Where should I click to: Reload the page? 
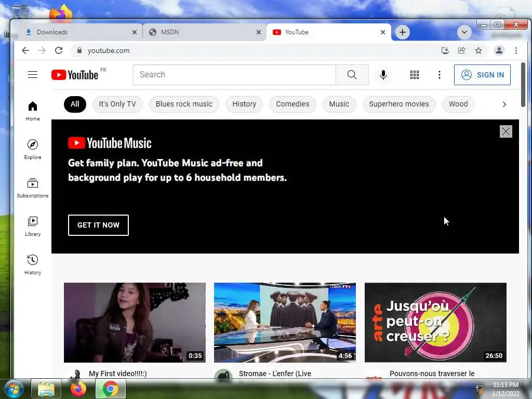point(59,50)
